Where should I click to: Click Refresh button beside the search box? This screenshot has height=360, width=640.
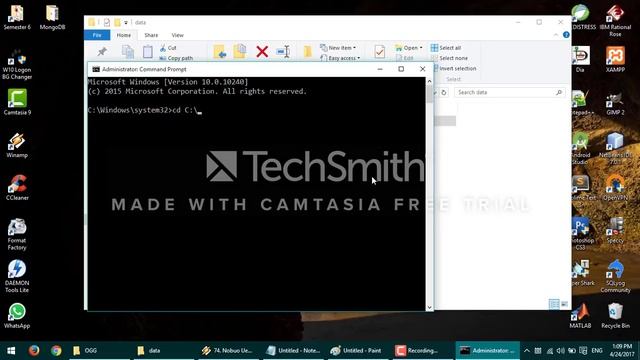(444, 93)
